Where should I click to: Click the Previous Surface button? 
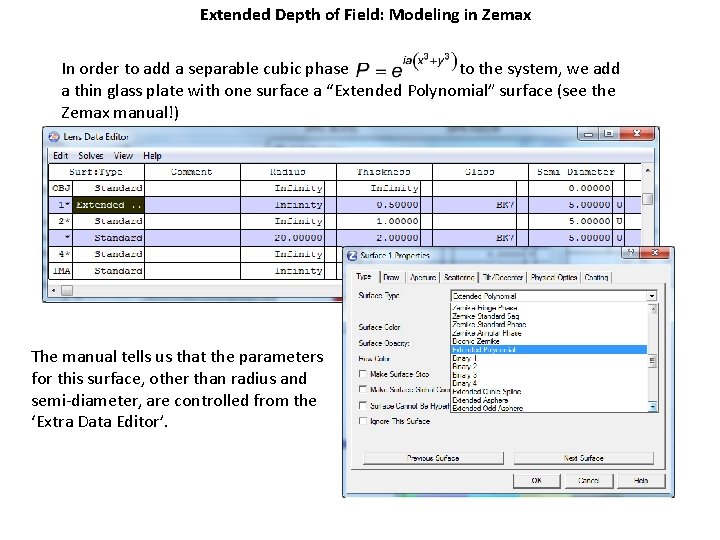click(x=433, y=458)
